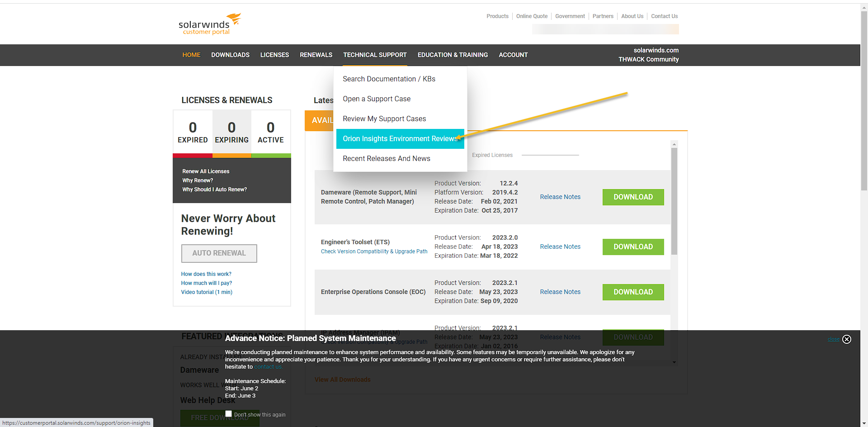
Task: Open Release Notes for Enterprise Operations Console
Action: point(560,292)
